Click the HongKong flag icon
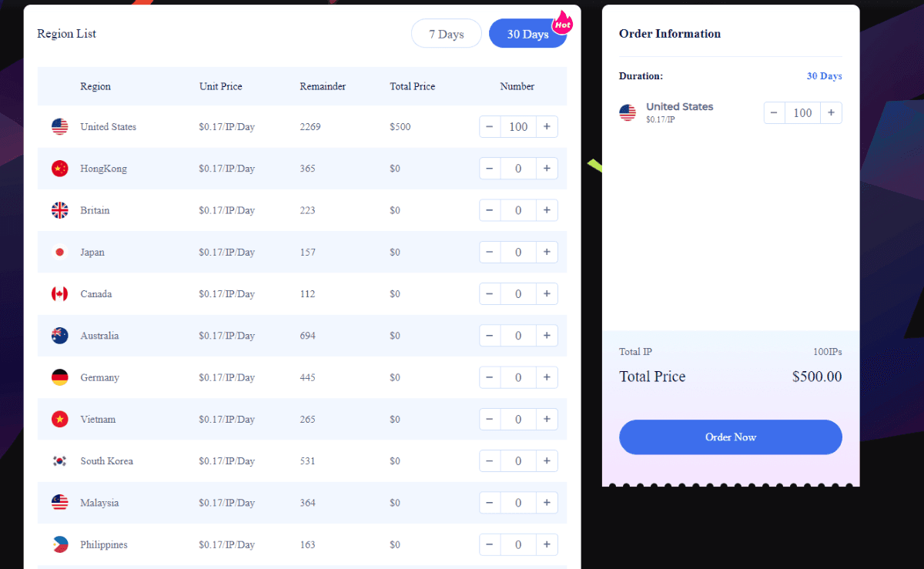Screen dimensions: 924x569 point(60,169)
